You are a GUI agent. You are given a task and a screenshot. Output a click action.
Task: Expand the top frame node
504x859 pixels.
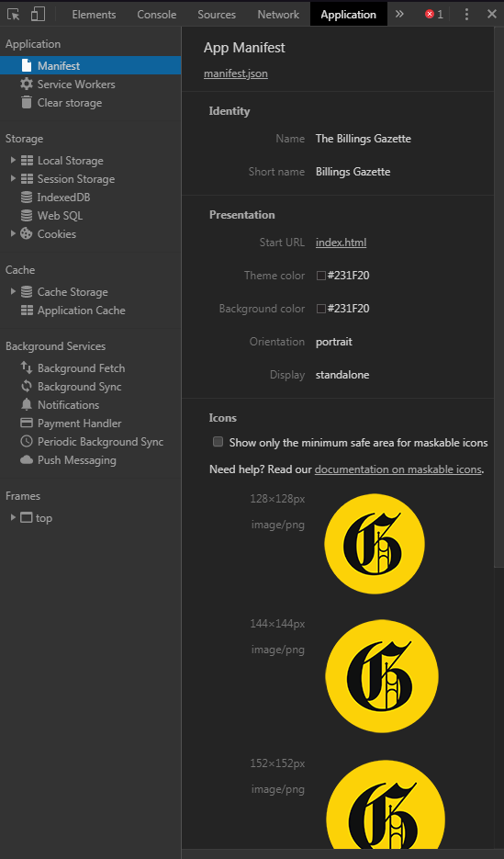(13, 517)
